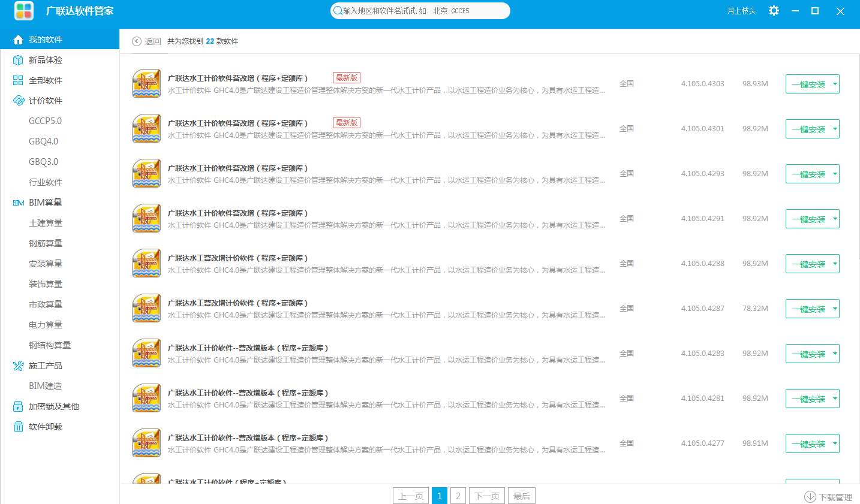The width and height of the screenshot is (860, 504).
Task: Open BIM建造 category
Action: [45, 386]
